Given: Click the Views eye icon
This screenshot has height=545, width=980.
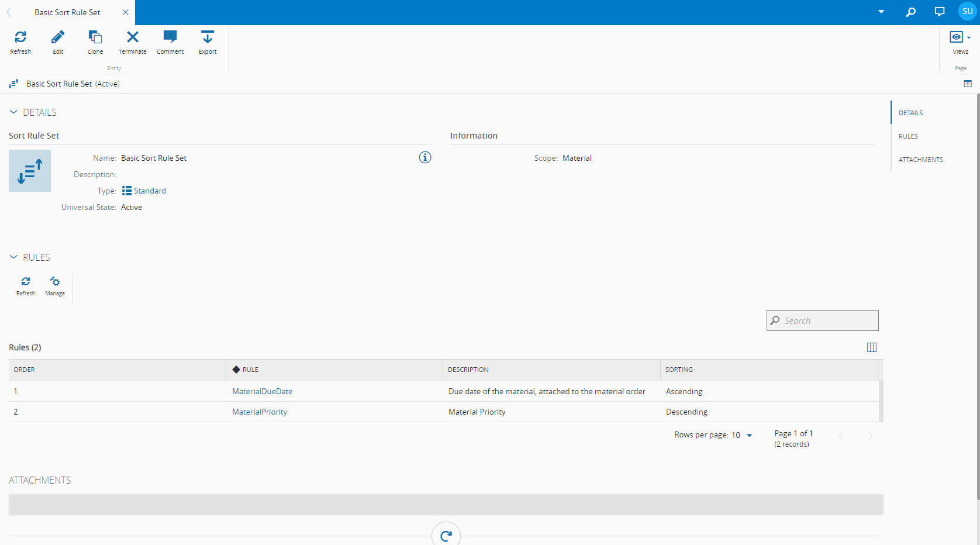Looking at the screenshot, I should (956, 36).
